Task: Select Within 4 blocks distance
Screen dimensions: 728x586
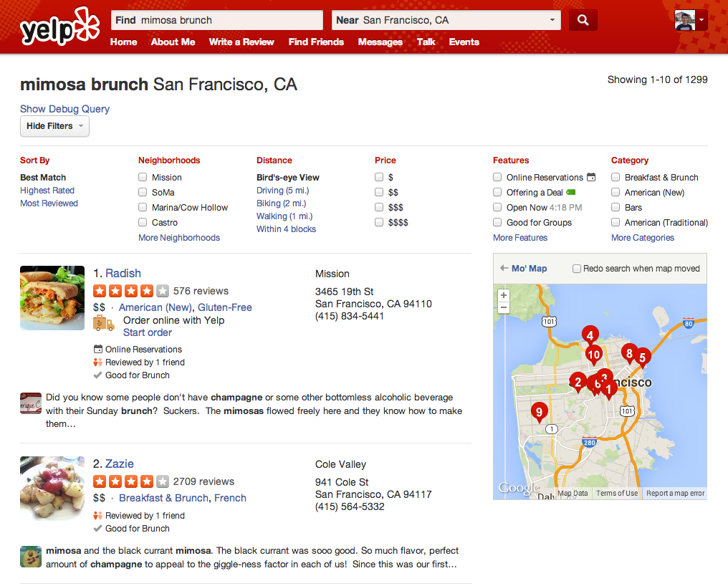Action: [x=286, y=229]
